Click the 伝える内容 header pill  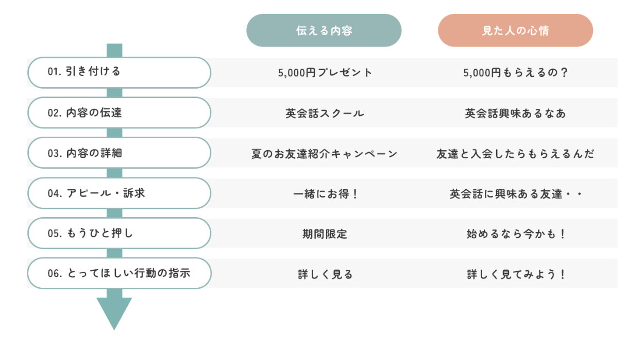[x=324, y=30]
